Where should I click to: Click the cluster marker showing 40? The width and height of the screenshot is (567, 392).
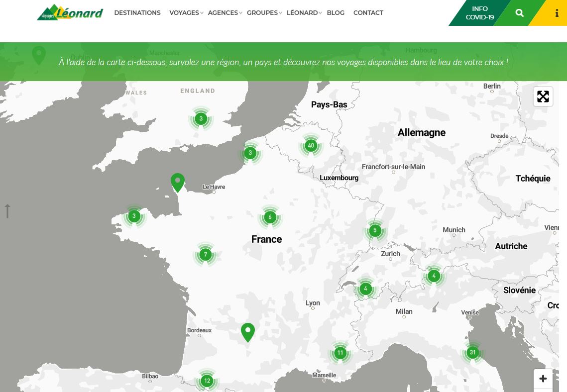pos(311,146)
